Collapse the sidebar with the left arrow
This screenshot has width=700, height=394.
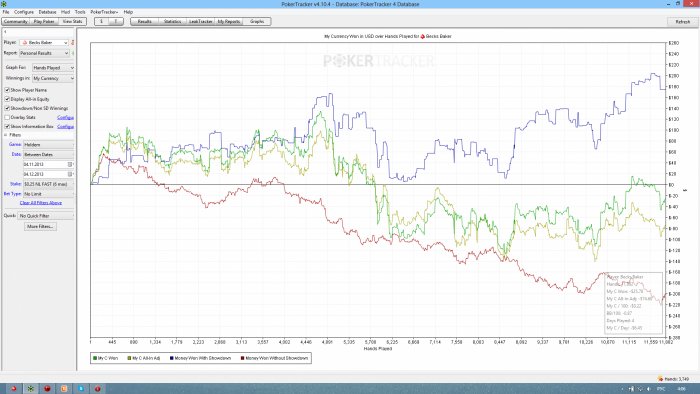click(5, 32)
